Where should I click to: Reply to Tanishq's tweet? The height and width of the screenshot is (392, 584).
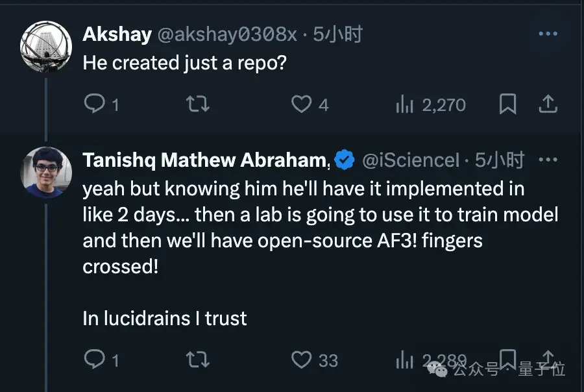coord(92,359)
